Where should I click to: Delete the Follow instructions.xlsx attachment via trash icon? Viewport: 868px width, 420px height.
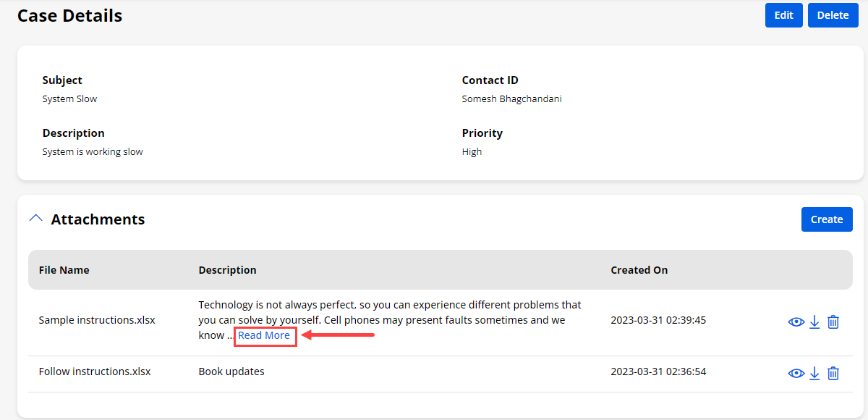click(833, 373)
